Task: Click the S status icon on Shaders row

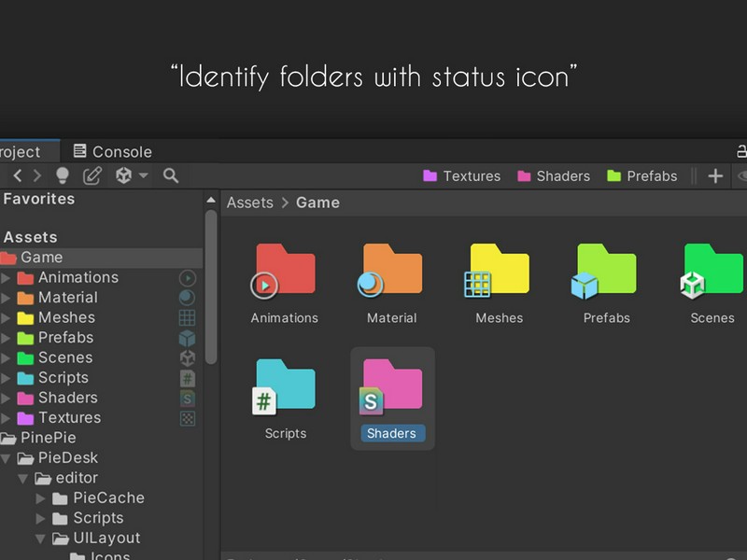Action: coord(188,399)
